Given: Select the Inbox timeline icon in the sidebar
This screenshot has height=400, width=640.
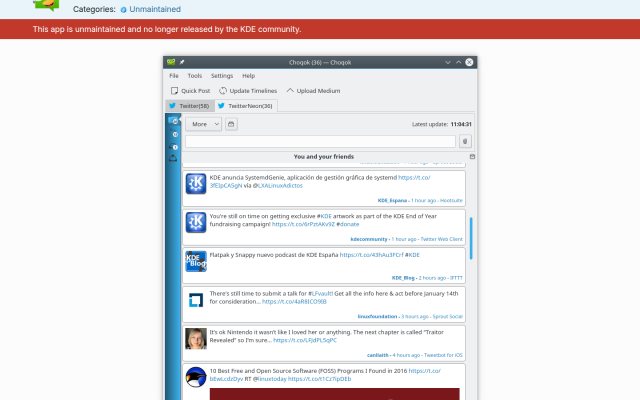Looking at the screenshot, I should [x=173, y=146].
